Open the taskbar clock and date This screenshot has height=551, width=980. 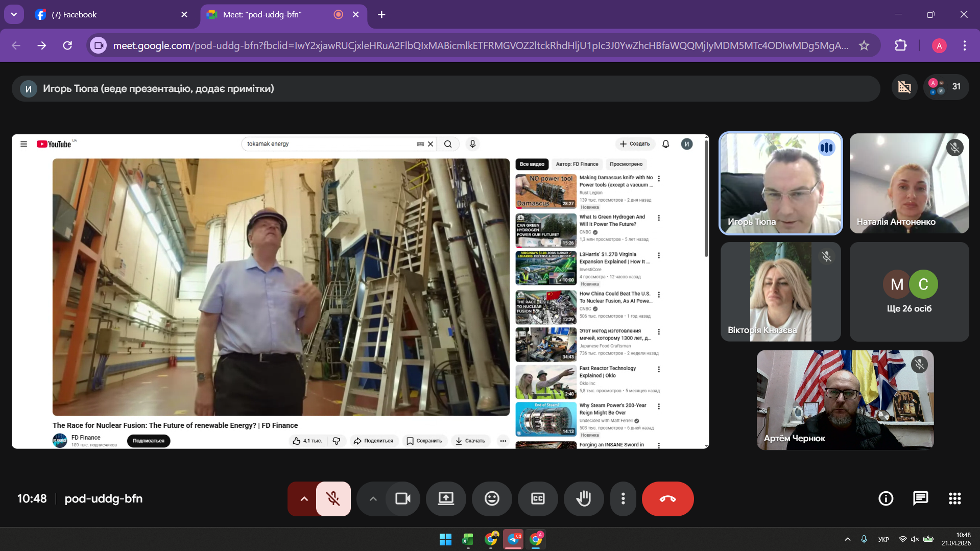tap(957, 539)
